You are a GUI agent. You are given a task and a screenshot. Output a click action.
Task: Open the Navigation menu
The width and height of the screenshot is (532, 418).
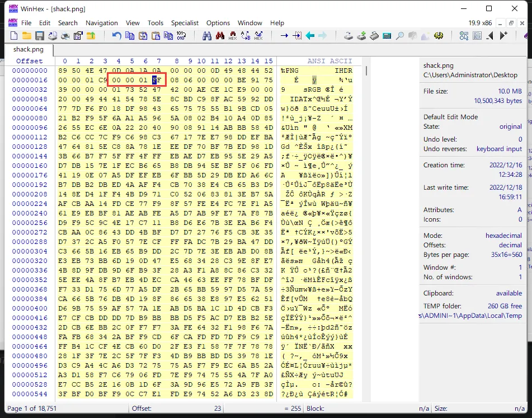pos(101,23)
